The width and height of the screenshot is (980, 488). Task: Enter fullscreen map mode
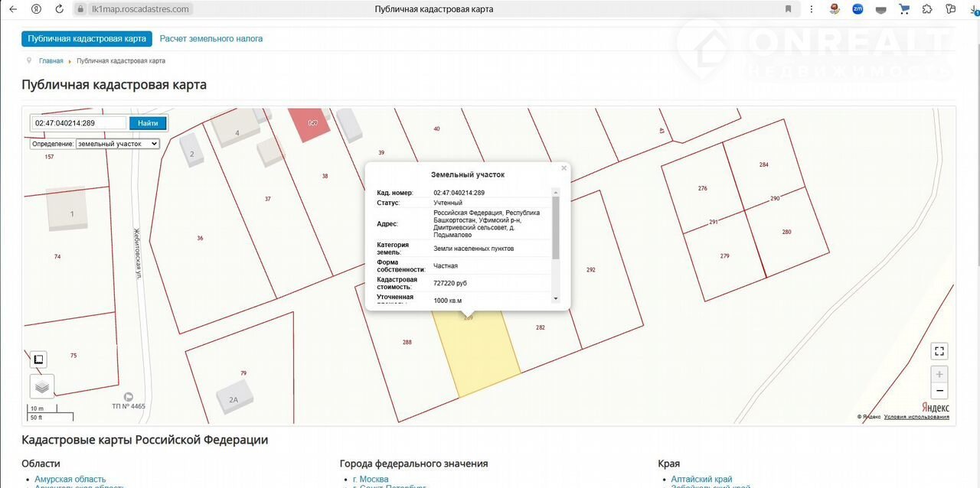[939, 351]
